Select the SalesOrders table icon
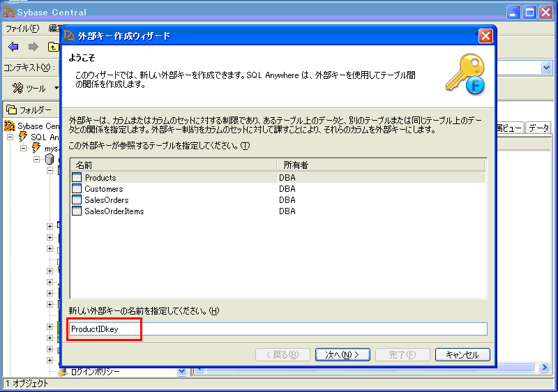This screenshot has height=392, width=558. tap(77, 200)
